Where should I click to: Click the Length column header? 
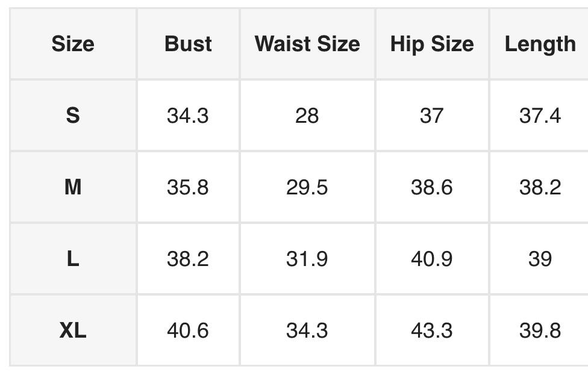click(540, 44)
